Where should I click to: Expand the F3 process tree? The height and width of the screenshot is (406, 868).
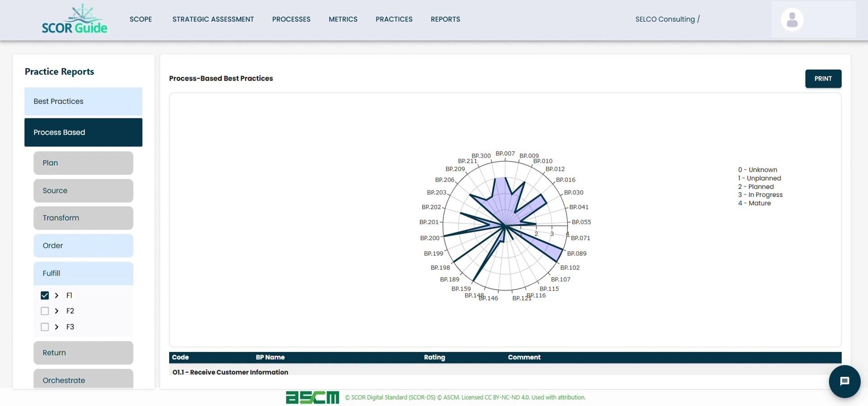pos(57,327)
